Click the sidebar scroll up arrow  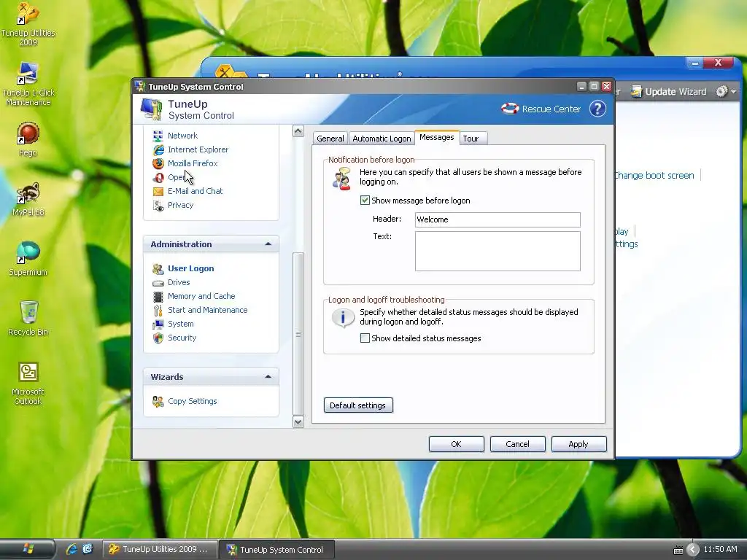tap(298, 131)
